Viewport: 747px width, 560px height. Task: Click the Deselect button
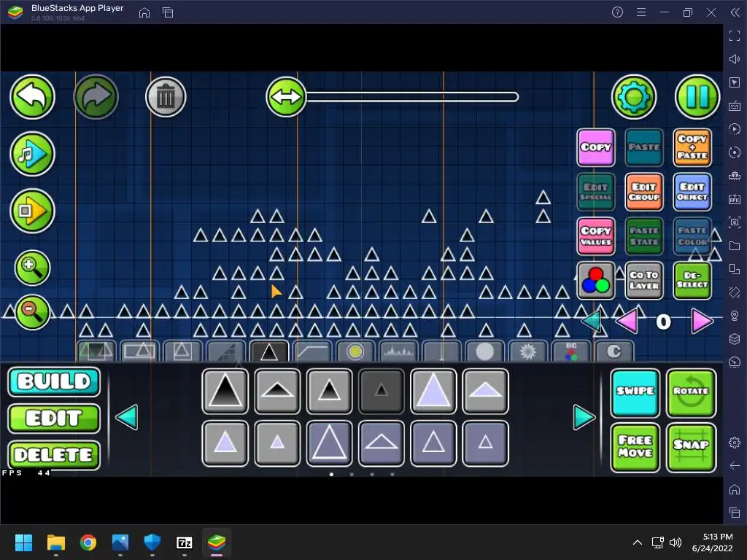point(692,281)
